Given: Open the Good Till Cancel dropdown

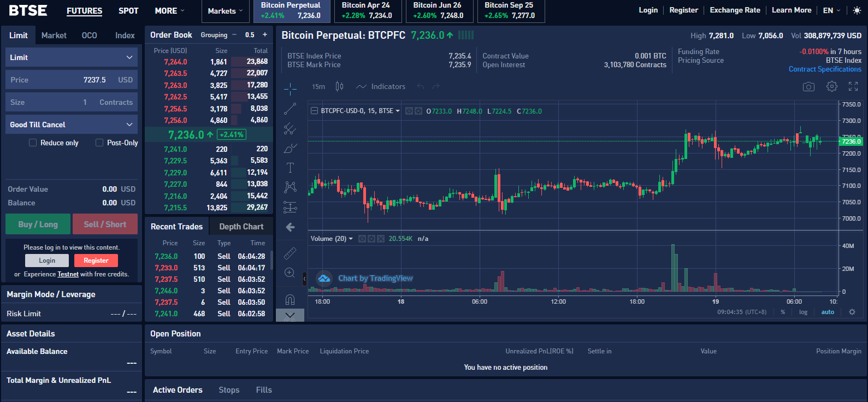Looking at the screenshot, I should (x=72, y=125).
